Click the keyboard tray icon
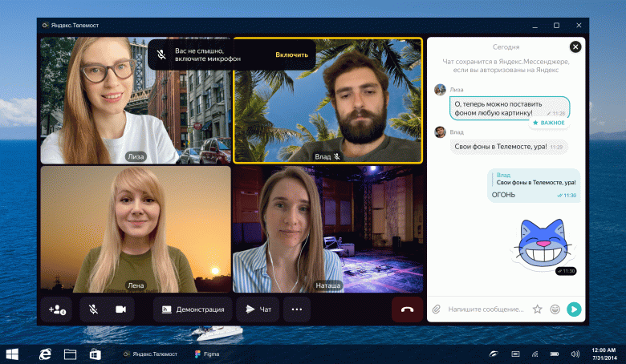This screenshot has width=626, height=364. click(515, 354)
